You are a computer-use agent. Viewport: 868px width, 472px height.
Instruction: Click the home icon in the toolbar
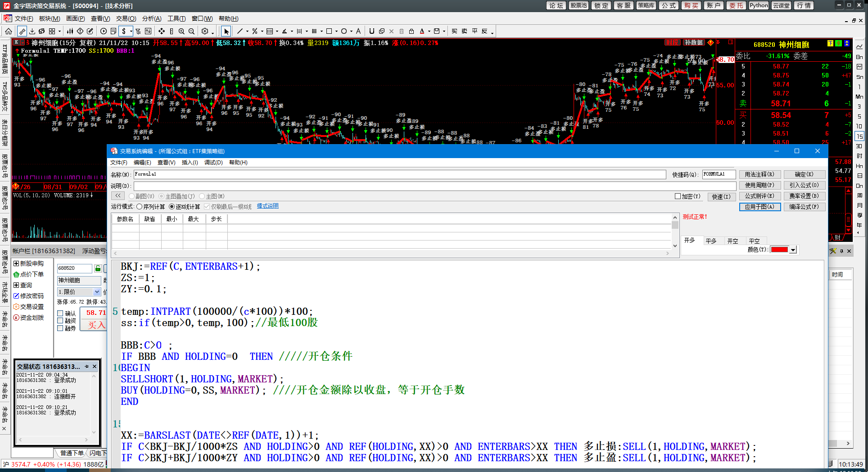pyautogui.click(x=9, y=31)
